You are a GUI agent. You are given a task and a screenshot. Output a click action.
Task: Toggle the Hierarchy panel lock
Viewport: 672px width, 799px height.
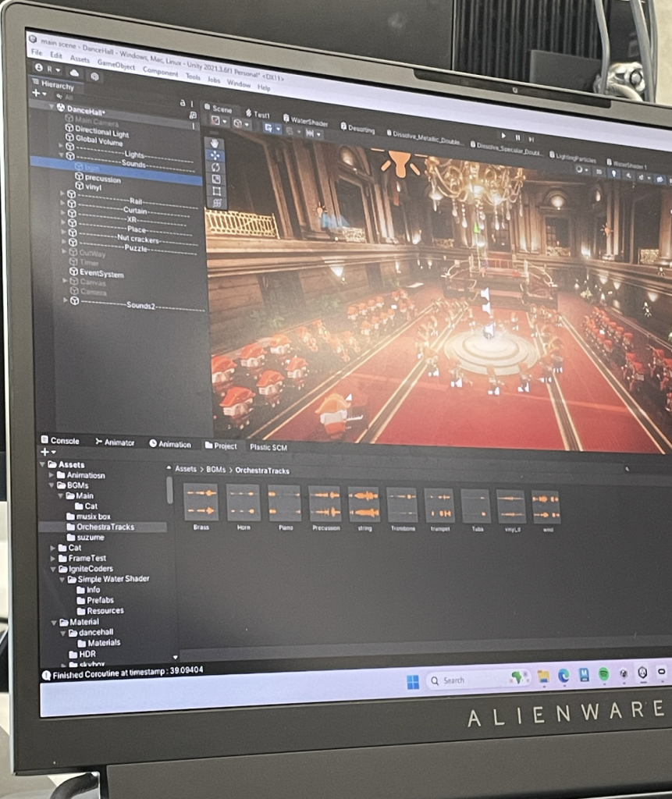[183, 102]
